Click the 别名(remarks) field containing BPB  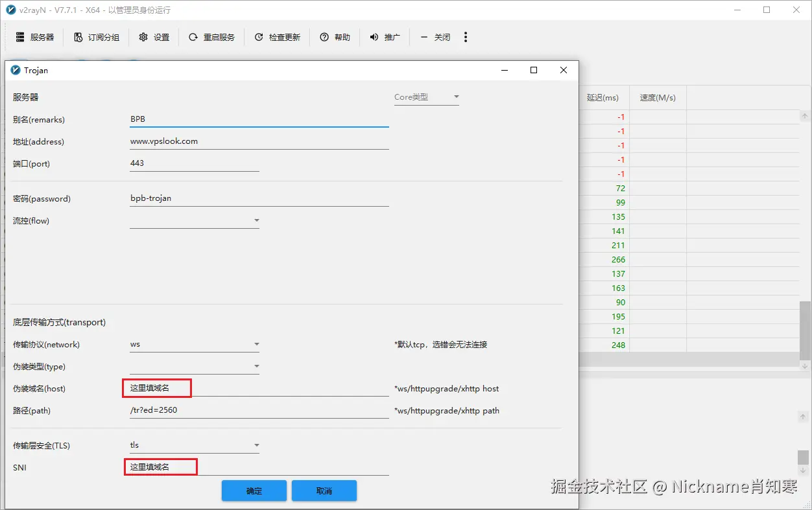pyautogui.click(x=259, y=119)
